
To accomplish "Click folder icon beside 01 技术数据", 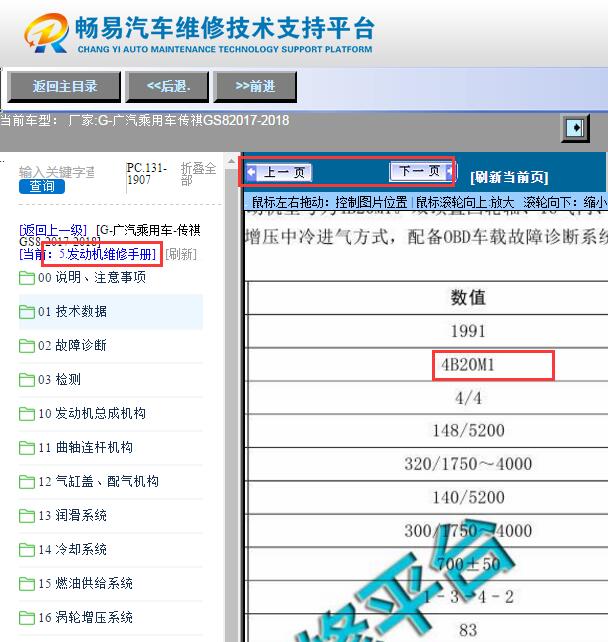I will (x=27, y=312).
